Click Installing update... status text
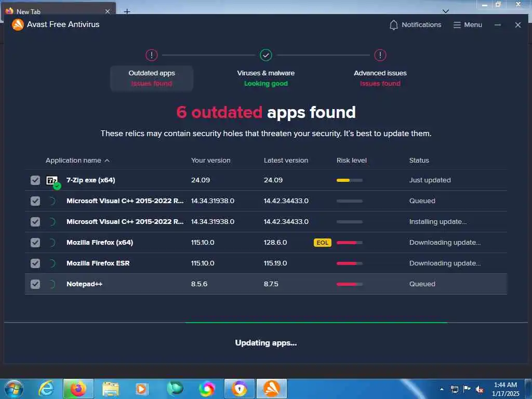The height and width of the screenshot is (399, 532). pos(437,221)
